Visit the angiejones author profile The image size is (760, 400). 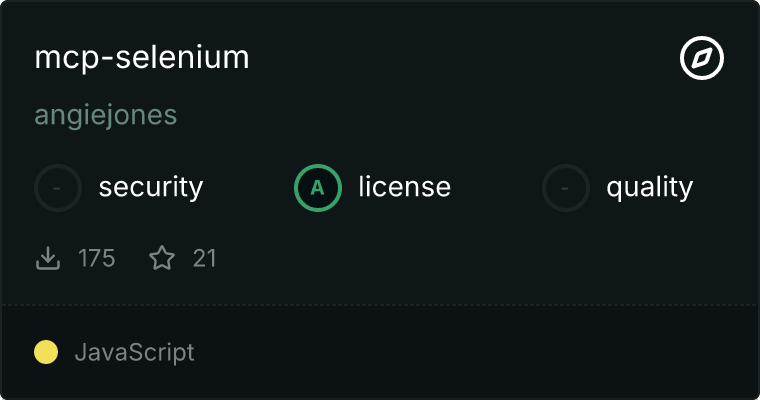coord(106,115)
